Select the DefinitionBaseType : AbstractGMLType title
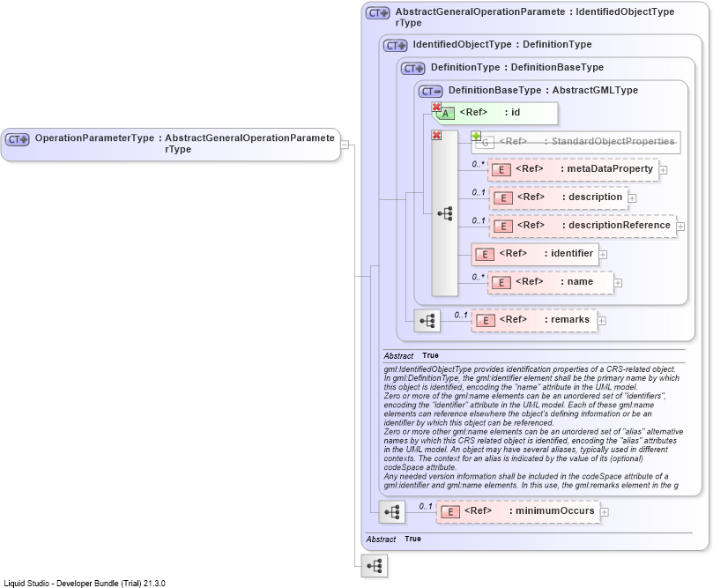This screenshot has height=588, width=713. (543, 90)
